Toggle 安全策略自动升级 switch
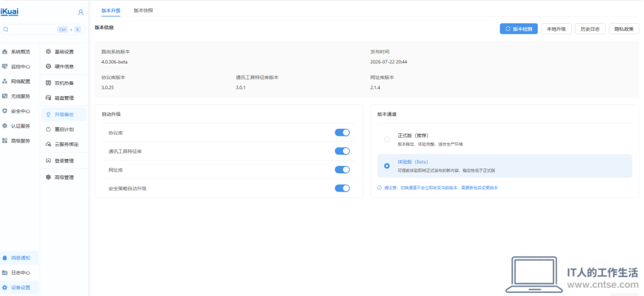The width and height of the screenshot is (644, 296). [342, 188]
